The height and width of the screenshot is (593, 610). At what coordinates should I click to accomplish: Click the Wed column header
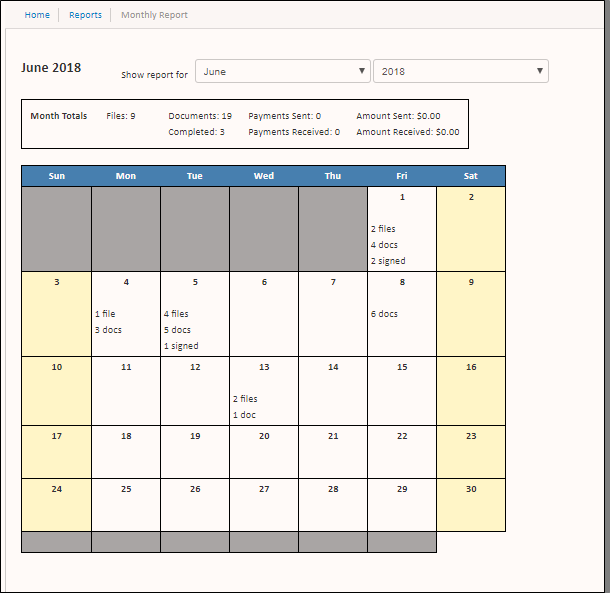(264, 176)
